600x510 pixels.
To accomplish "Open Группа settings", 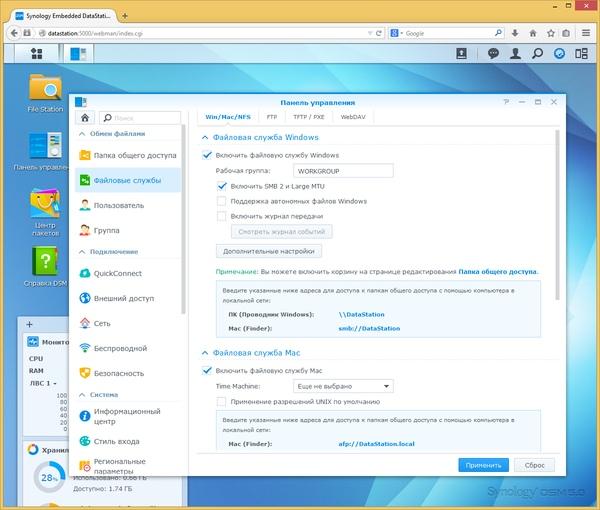I will [128, 230].
